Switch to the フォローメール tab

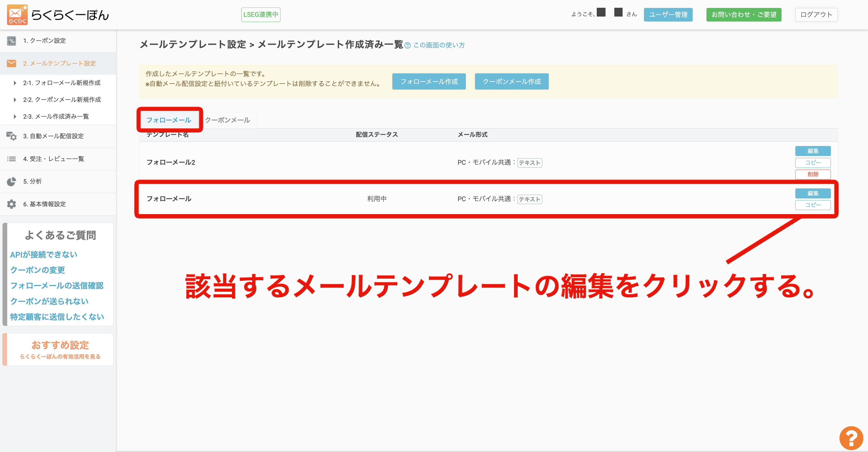[169, 120]
